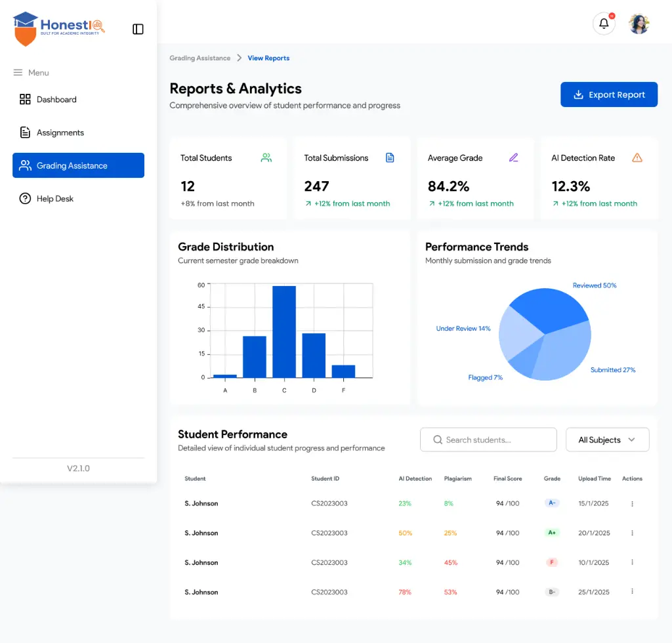672x643 pixels.
Task: Open actions menu for the 25/1/2025 row
Action: 632,592
